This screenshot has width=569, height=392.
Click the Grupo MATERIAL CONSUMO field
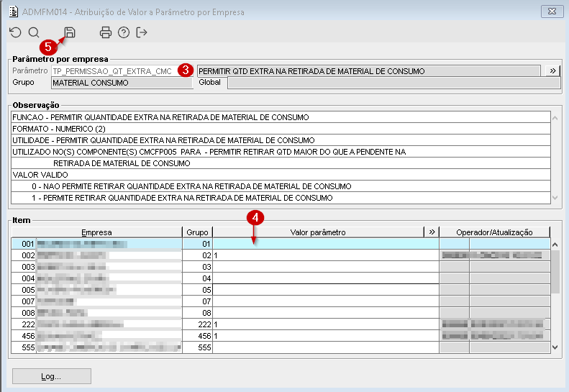pyautogui.click(x=122, y=83)
